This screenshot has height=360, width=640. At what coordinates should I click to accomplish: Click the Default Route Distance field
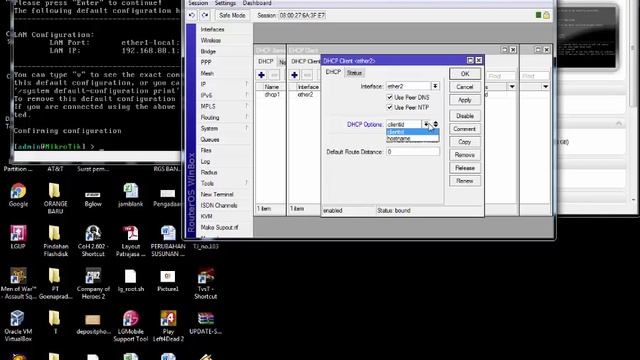click(413, 152)
